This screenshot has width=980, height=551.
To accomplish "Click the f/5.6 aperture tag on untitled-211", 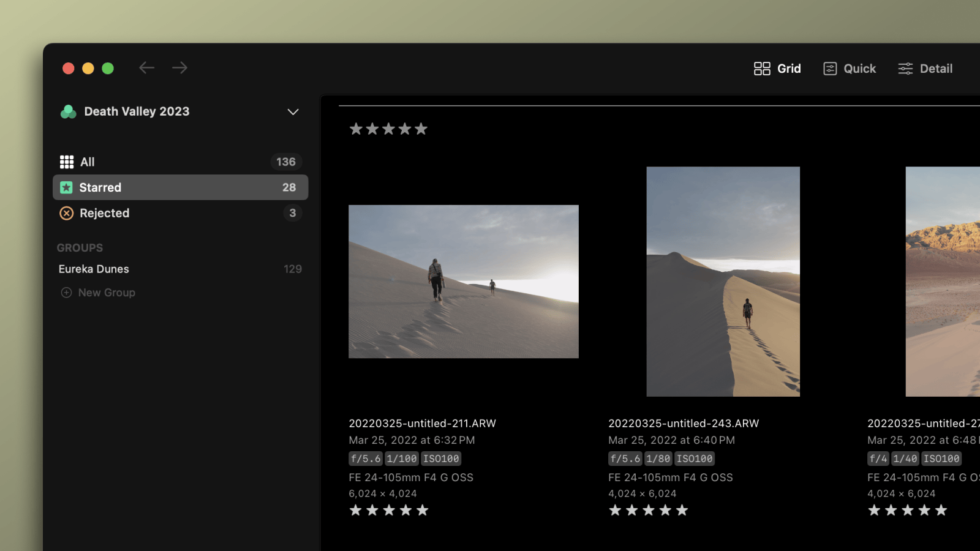I will tap(366, 459).
